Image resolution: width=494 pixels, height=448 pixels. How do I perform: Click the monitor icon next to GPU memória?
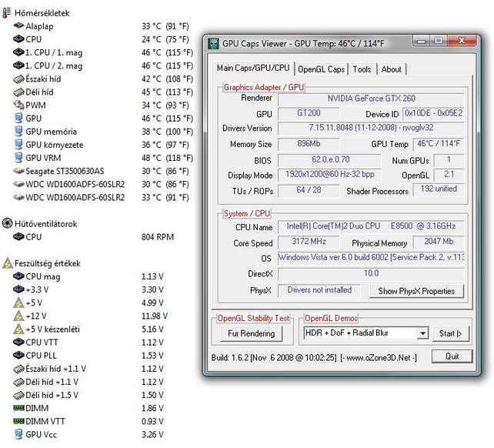pos(18,131)
